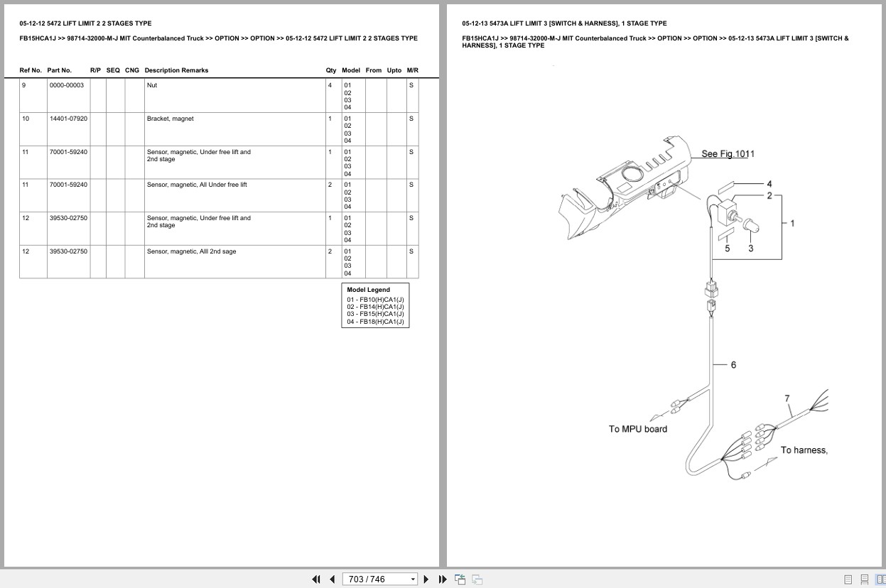
Task: Click legend entry '01 - FB10(H)CA1(J)'
Action: click(x=375, y=300)
